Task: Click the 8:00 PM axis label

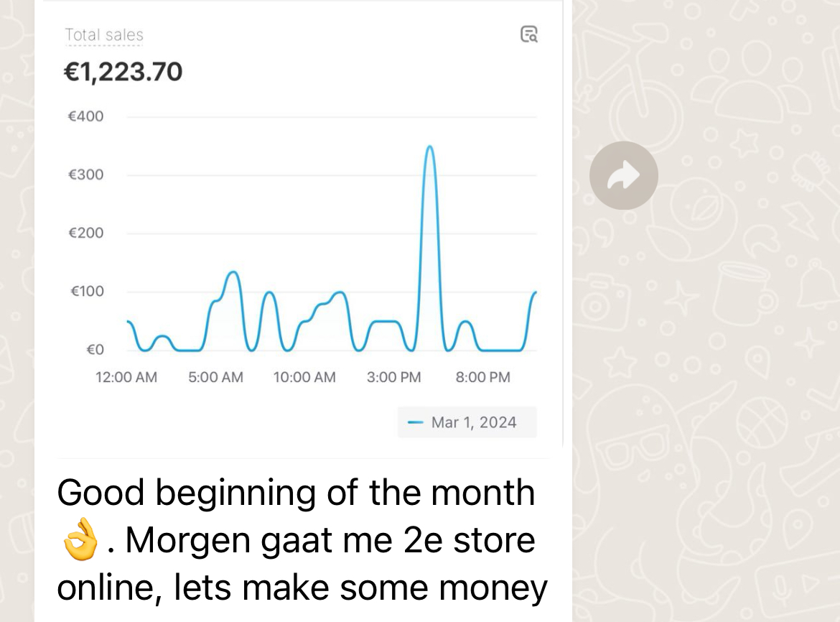Action: tap(482, 377)
